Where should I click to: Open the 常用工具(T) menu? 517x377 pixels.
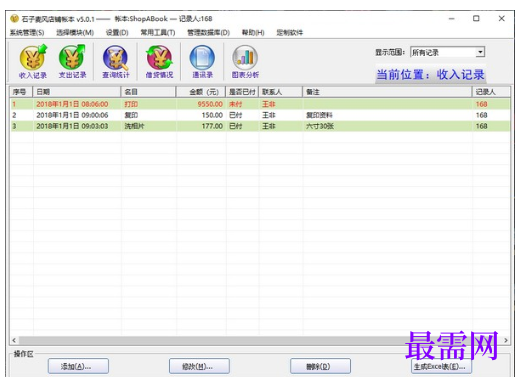tap(158, 32)
